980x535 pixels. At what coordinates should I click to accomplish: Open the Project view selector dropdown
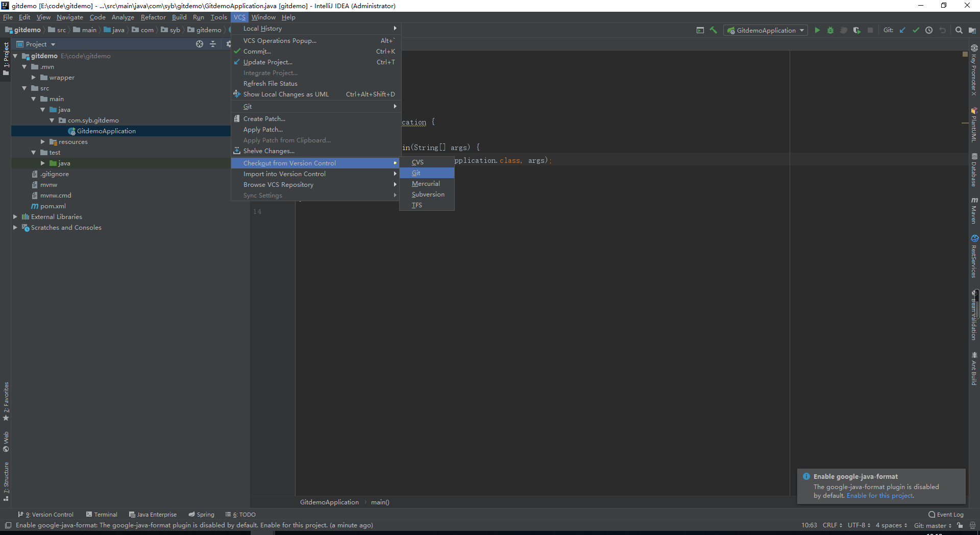[x=36, y=44]
